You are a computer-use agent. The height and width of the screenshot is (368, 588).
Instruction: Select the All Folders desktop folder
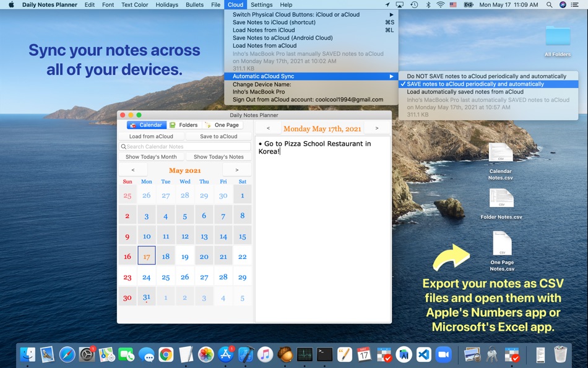558,41
